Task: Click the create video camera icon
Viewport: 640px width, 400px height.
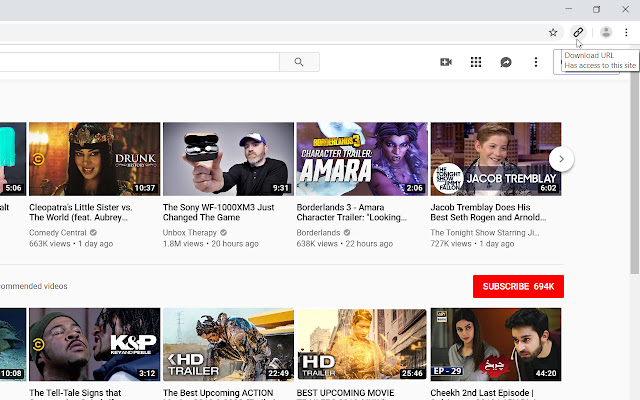Action: [x=446, y=62]
